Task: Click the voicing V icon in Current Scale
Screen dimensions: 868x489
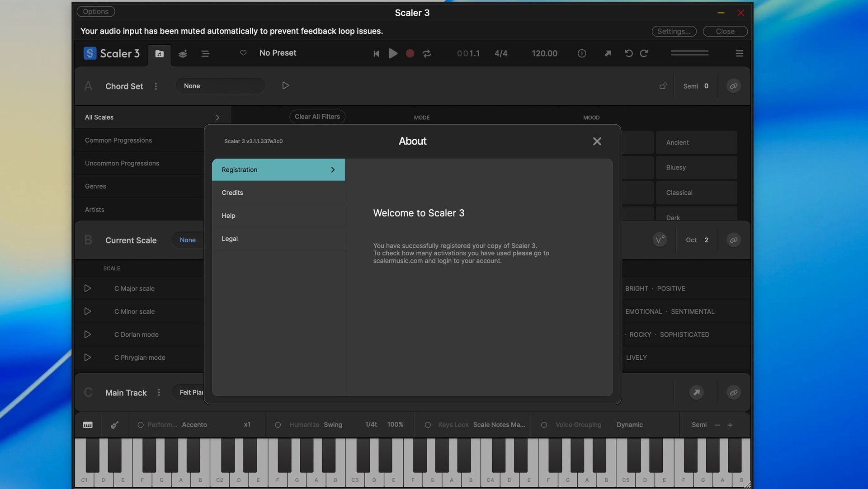Action: coord(660,240)
